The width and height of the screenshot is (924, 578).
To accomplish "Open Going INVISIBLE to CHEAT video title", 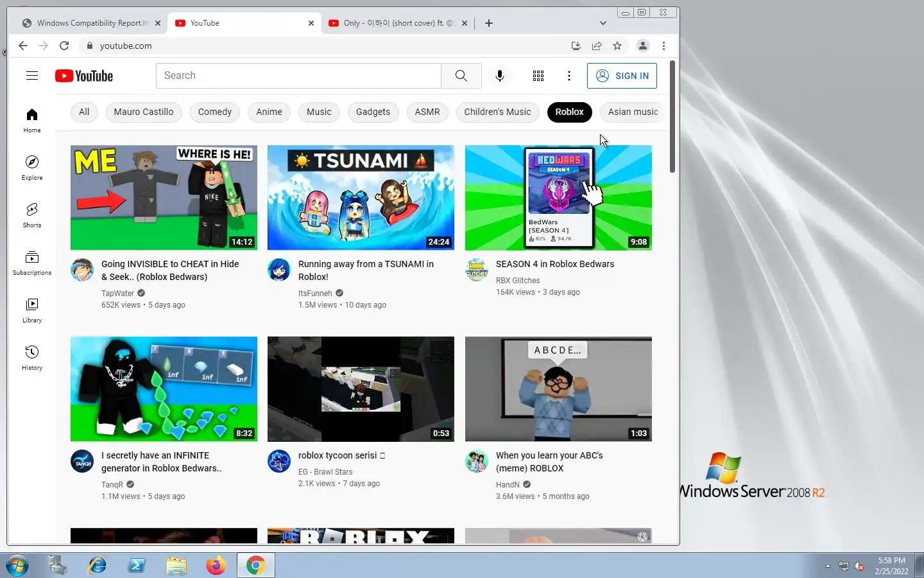I will (170, 270).
